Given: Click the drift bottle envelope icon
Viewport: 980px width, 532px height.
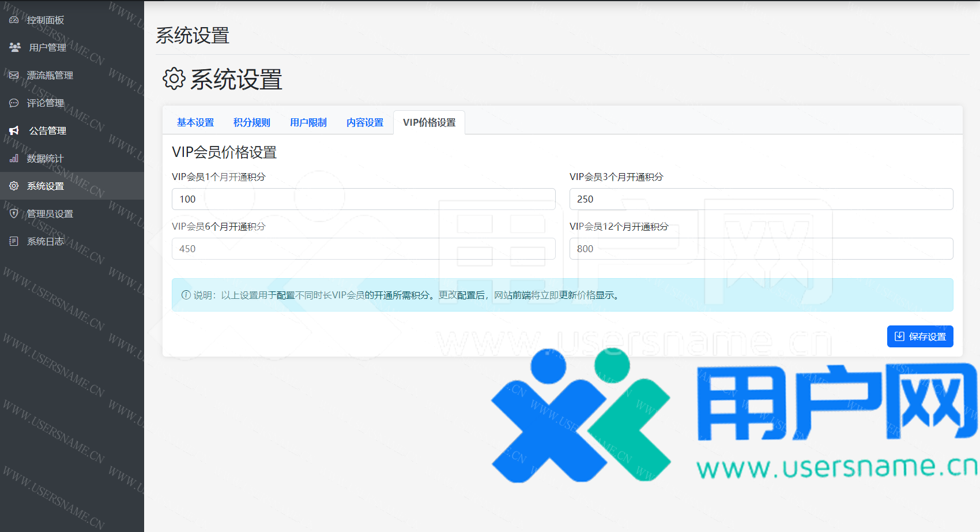Looking at the screenshot, I should [x=14, y=75].
